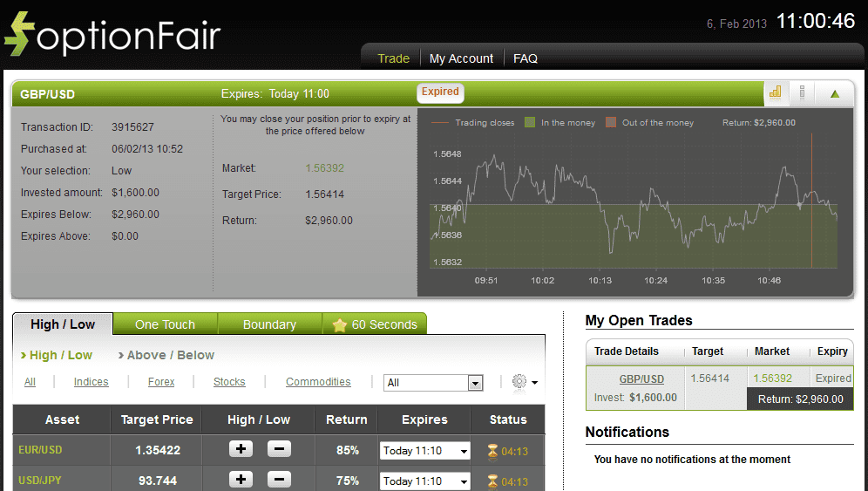Click the hourglass icon in EUR/USD row

click(492, 451)
